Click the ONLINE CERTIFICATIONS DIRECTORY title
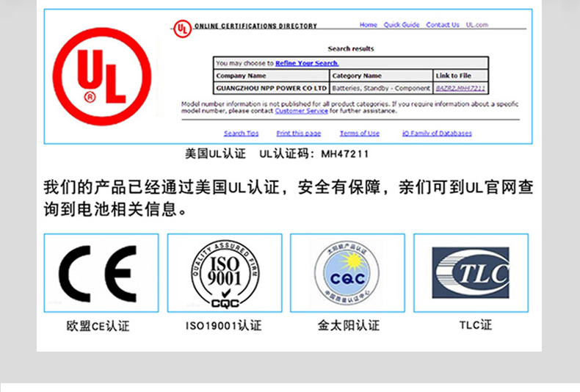Screen dimensions: 580x392 (x=255, y=26)
